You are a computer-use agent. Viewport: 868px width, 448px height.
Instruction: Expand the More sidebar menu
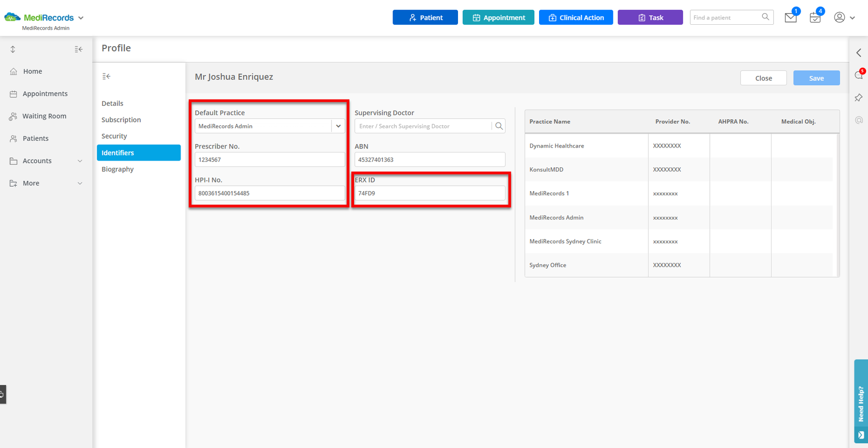(46, 183)
